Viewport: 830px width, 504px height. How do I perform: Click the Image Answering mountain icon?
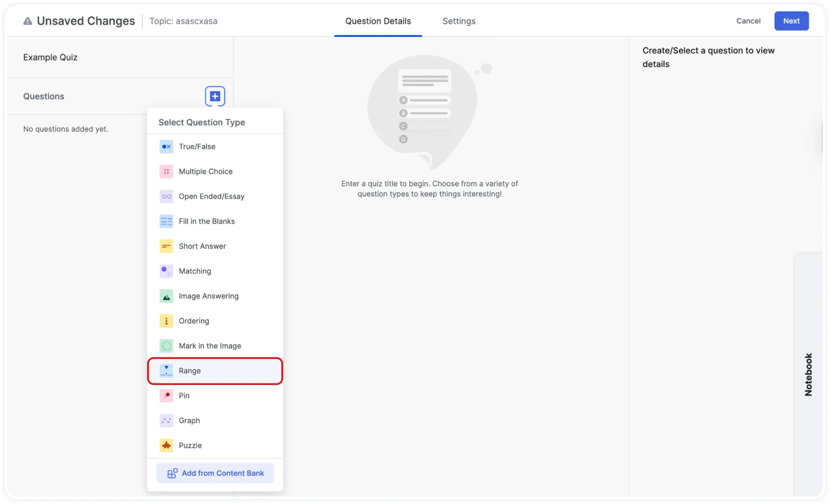point(166,296)
